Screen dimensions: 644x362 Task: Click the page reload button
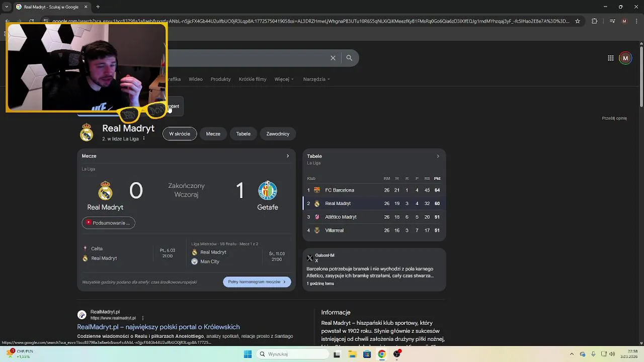click(x=31, y=21)
